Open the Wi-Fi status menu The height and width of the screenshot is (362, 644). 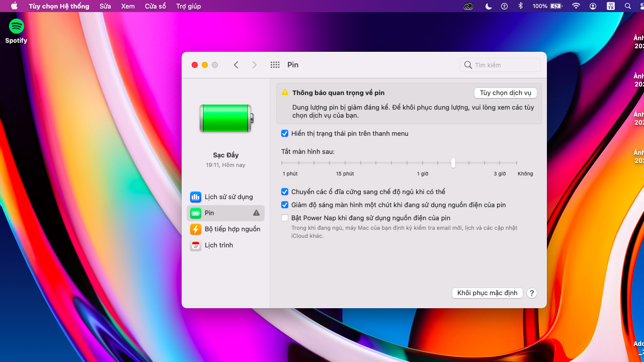click(576, 6)
